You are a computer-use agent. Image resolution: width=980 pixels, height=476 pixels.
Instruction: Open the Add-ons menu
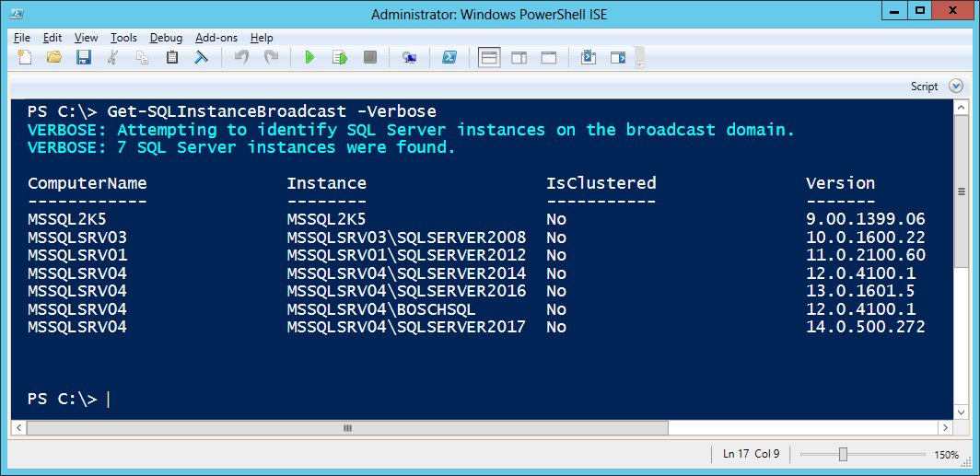click(216, 38)
